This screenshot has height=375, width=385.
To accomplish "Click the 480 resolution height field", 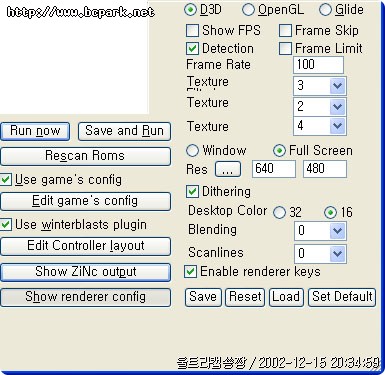I will pyautogui.click(x=325, y=169).
